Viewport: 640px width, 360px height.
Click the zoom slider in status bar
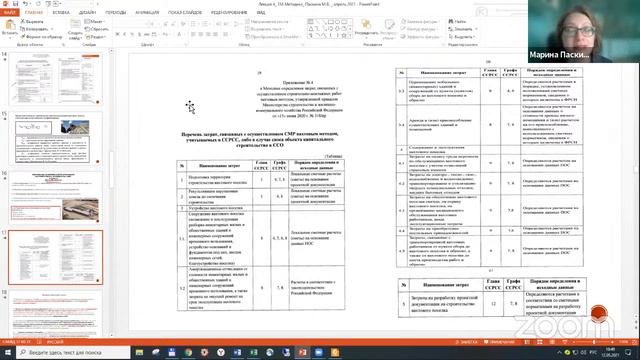(593, 342)
